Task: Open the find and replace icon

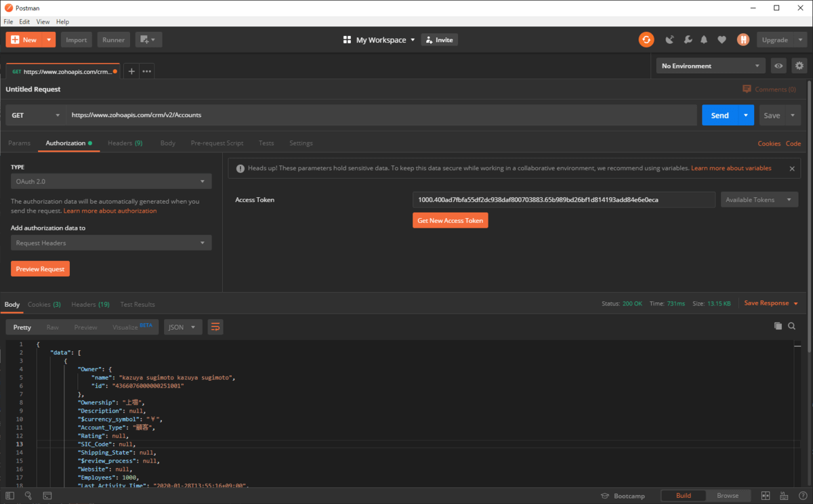Action: 28,496
